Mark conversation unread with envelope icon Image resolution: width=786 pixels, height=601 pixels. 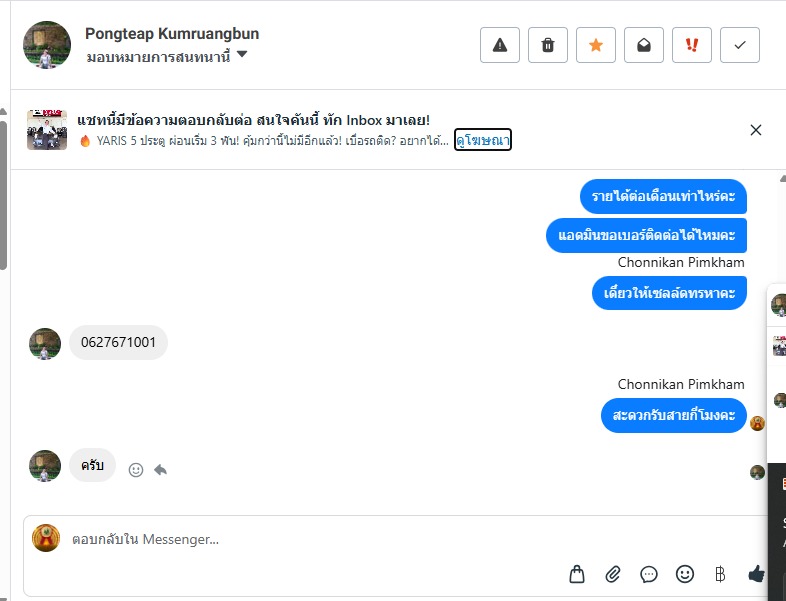644,45
